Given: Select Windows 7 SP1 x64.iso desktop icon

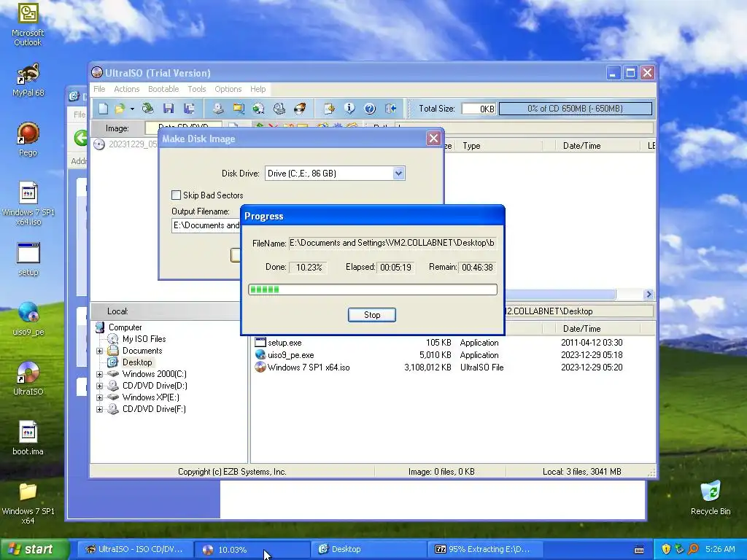Looking at the screenshot, I should (x=28, y=203).
